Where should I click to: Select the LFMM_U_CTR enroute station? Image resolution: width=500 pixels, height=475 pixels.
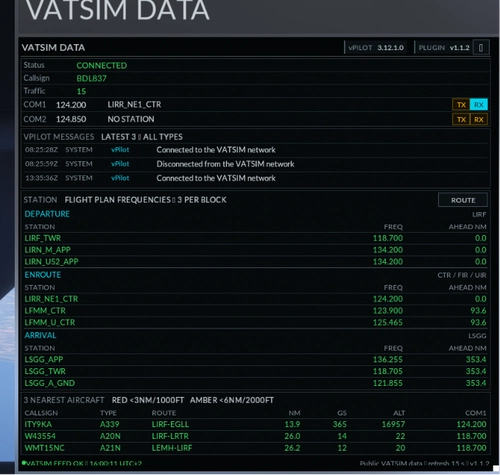click(255, 322)
